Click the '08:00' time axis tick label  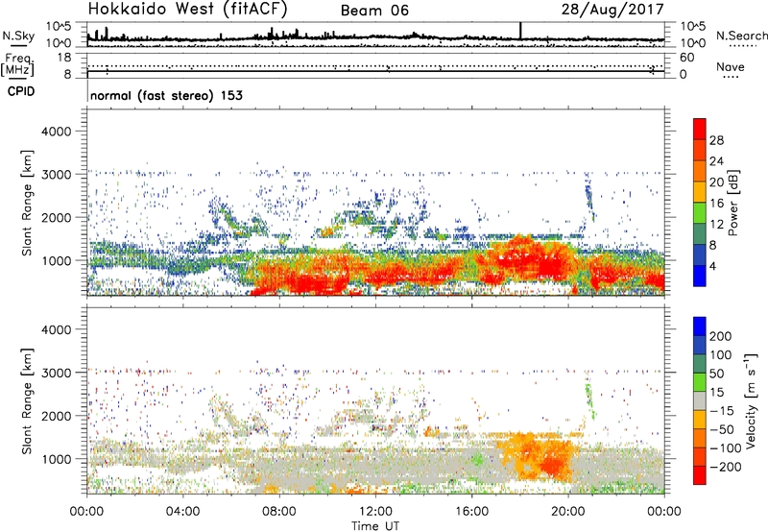pyautogui.click(x=279, y=512)
